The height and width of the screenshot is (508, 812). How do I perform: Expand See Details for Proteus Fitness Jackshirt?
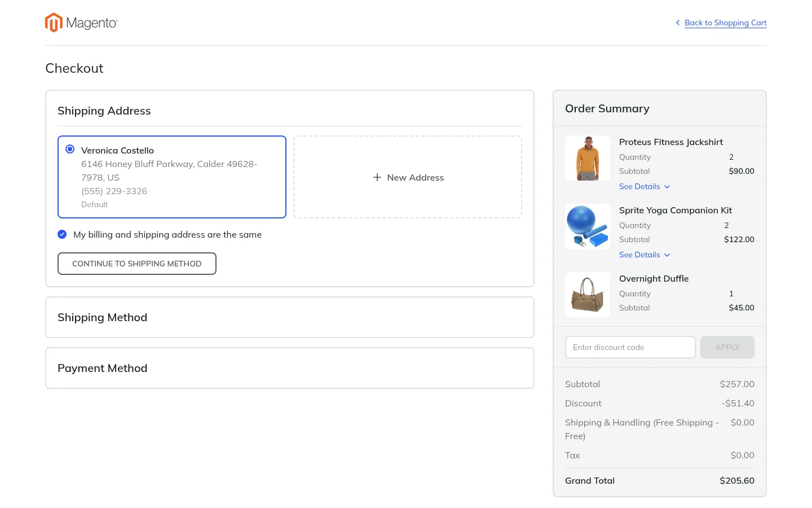coord(645,186)
